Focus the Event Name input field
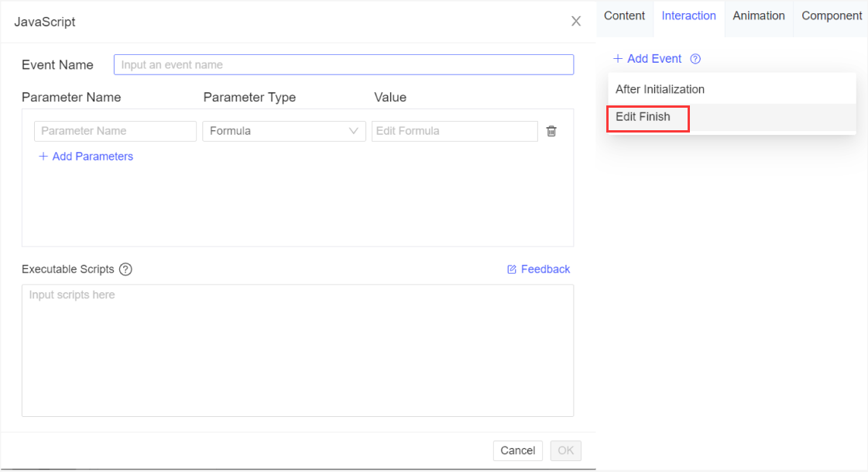Screen dimensions: 868x472 [x=343, y=65]
